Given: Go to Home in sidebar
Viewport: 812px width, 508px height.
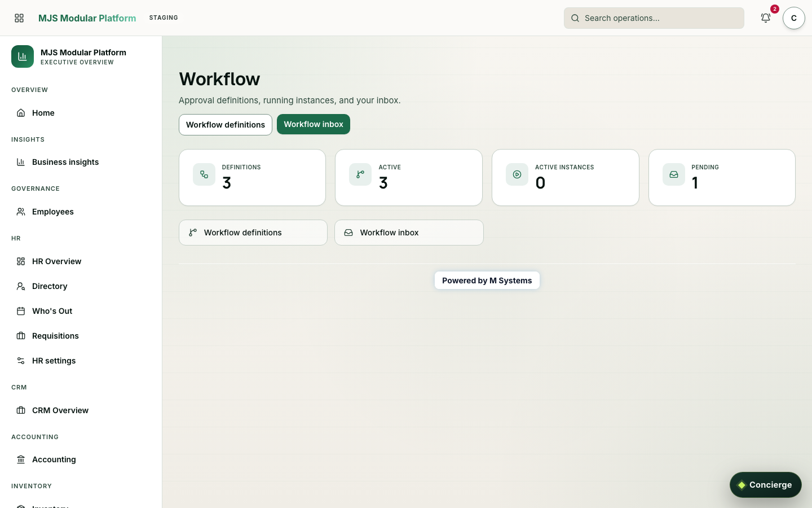Looking at the screenshot, I should coord(81,113).
